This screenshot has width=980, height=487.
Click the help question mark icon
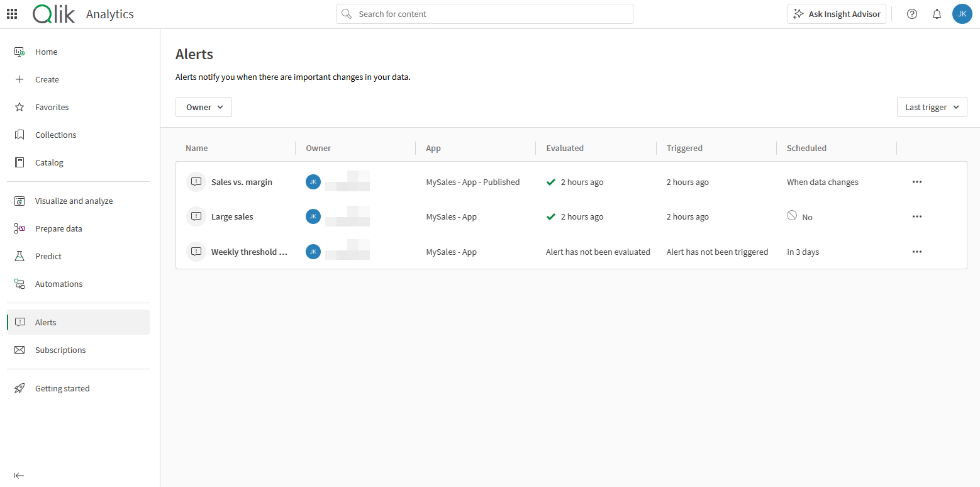911,14
